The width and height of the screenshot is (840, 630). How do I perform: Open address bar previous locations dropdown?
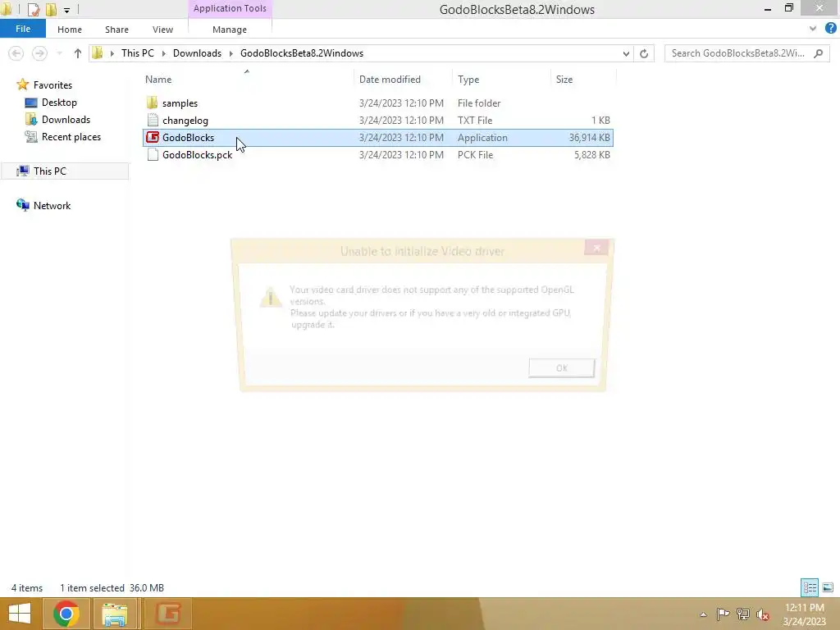pyautogui.click(x=626, y=53)
